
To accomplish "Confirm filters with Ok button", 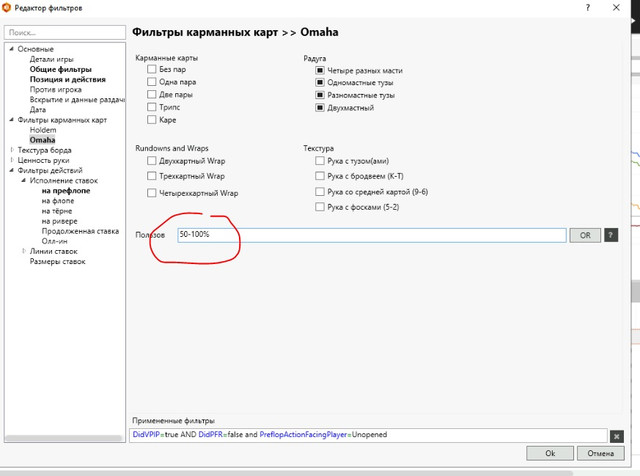I will pyautogui.click(x=550, y=453).
